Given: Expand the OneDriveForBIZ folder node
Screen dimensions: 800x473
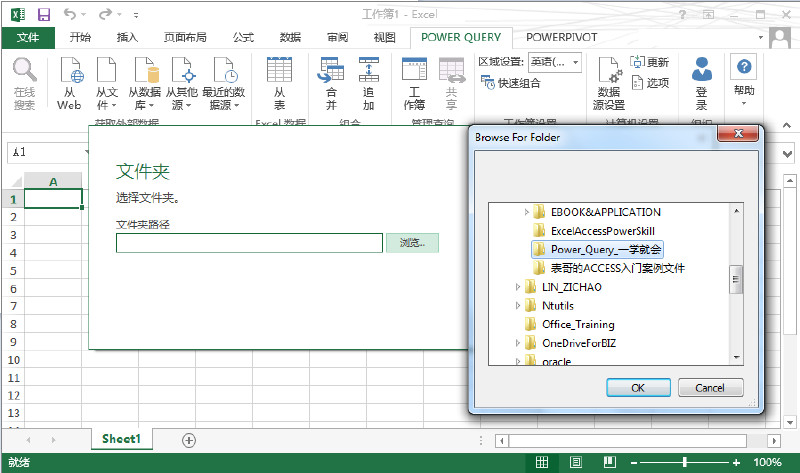Looking at the screenshot, I should [518, 343].
